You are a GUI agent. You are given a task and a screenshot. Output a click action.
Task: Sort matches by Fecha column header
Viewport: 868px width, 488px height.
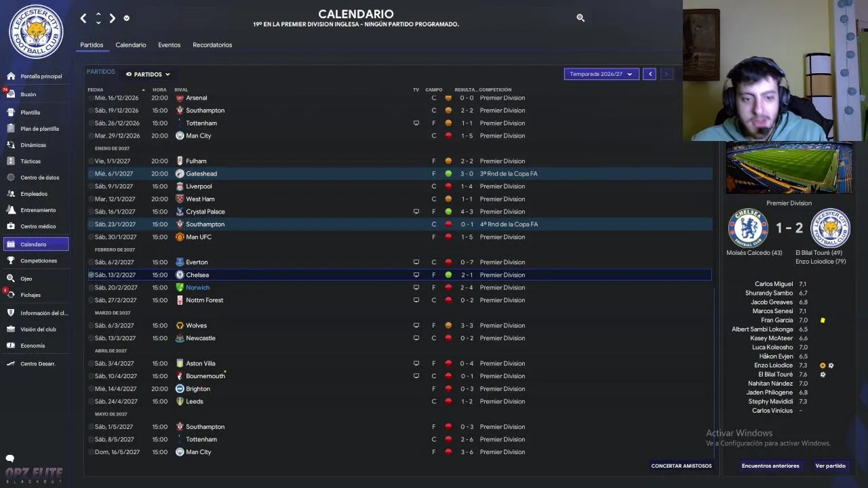click(x=96, y=89)
